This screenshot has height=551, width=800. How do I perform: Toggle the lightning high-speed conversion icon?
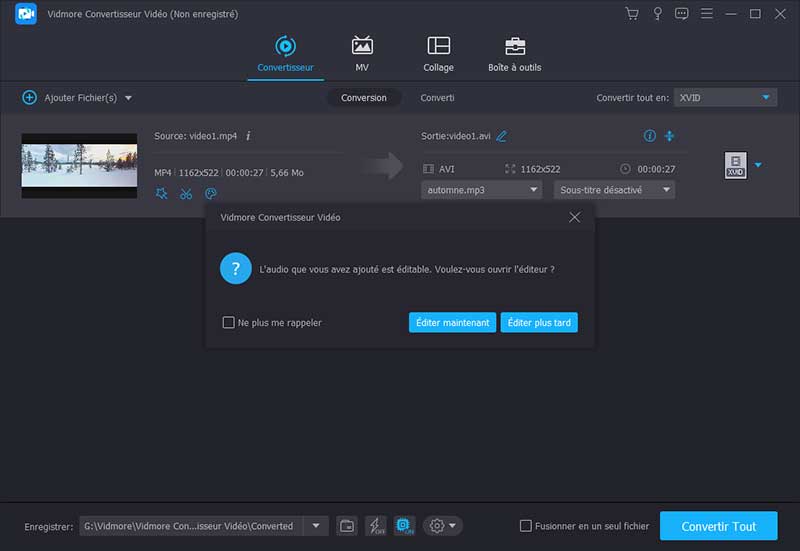(376, 526)
